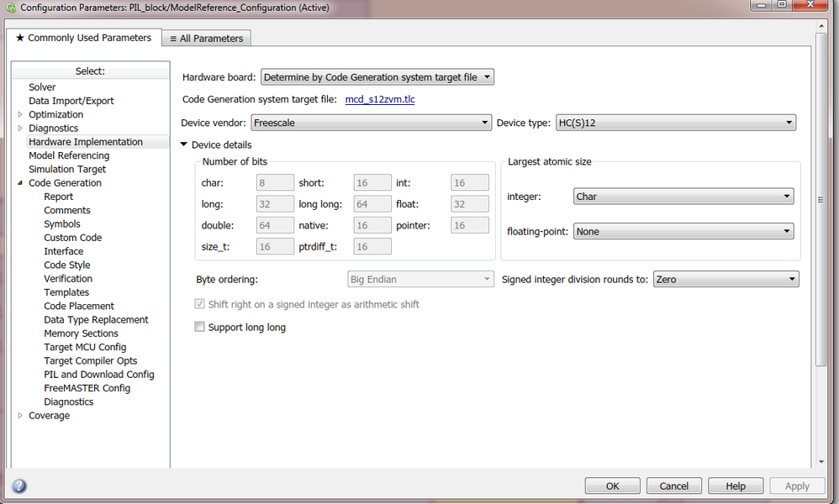
Task: Open the floating-point dropdown set to None
Action: tap(787, 231)
